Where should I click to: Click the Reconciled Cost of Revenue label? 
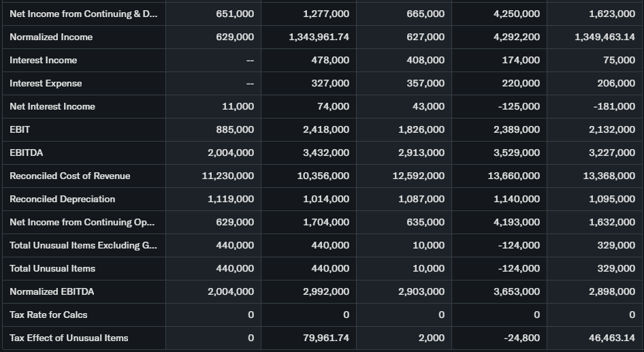70,176
